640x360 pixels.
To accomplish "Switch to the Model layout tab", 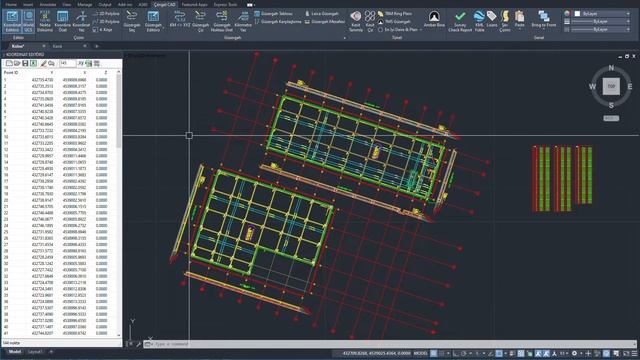I will (x=15, y=351).
